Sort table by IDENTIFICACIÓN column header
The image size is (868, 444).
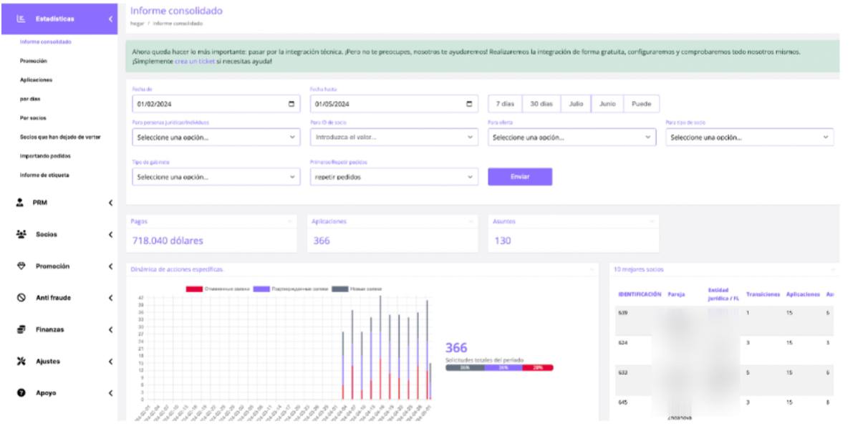pos(640,294)
